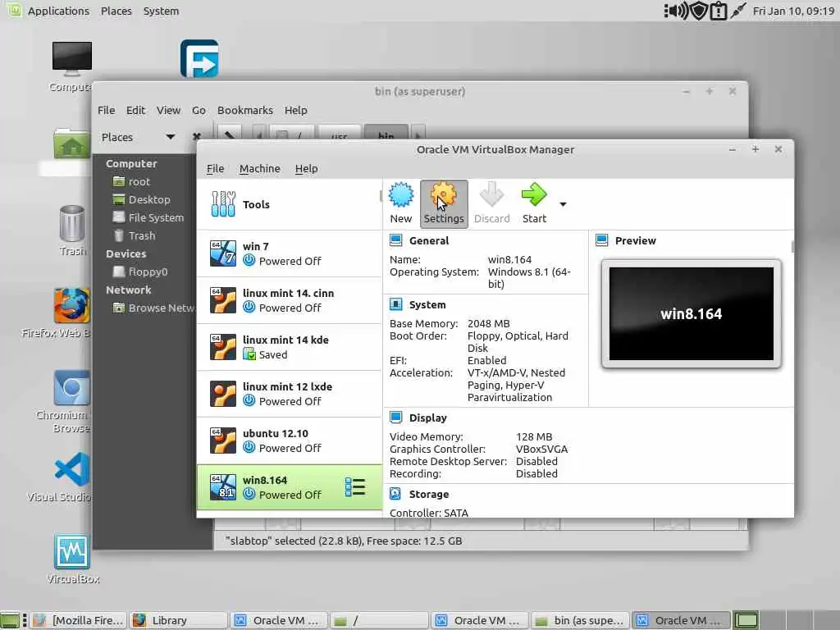Viewport: 840px width, 630px height.
Task: Click the Preview panel header
Action: (x=636, y=240)
